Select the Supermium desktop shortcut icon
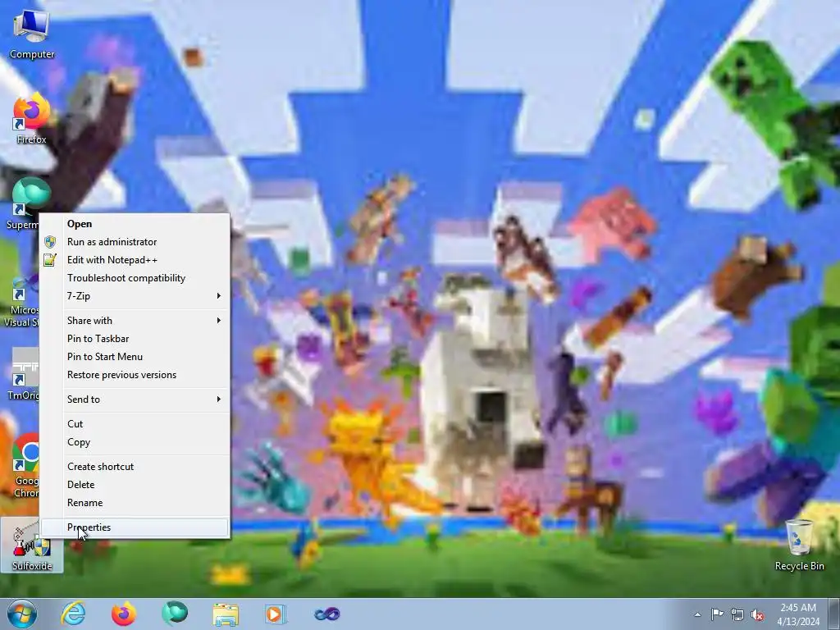This screenshot has height=630, width=840. tap(31, 199)
